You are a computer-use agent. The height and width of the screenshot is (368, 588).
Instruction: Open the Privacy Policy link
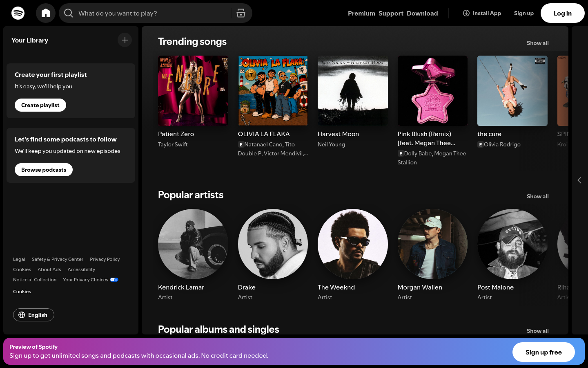105,259
